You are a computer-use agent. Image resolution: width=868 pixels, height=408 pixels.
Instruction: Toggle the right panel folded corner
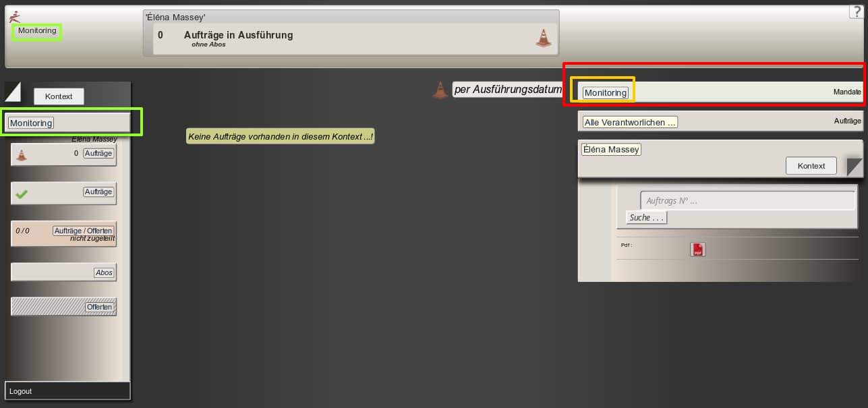(854, 166)
